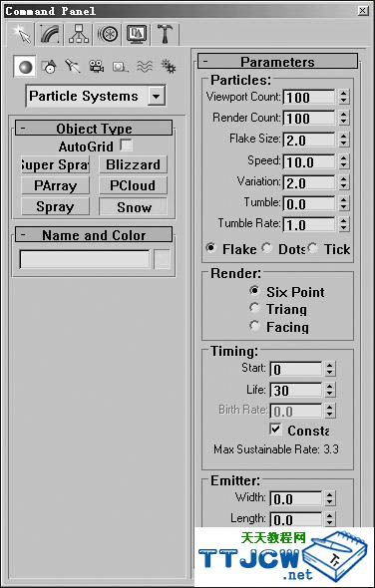This screenshot has height=588, width=375.
Task: Adjust the Tumble Rate spinner
Action: pyautogui.click(x=343, y=225)
